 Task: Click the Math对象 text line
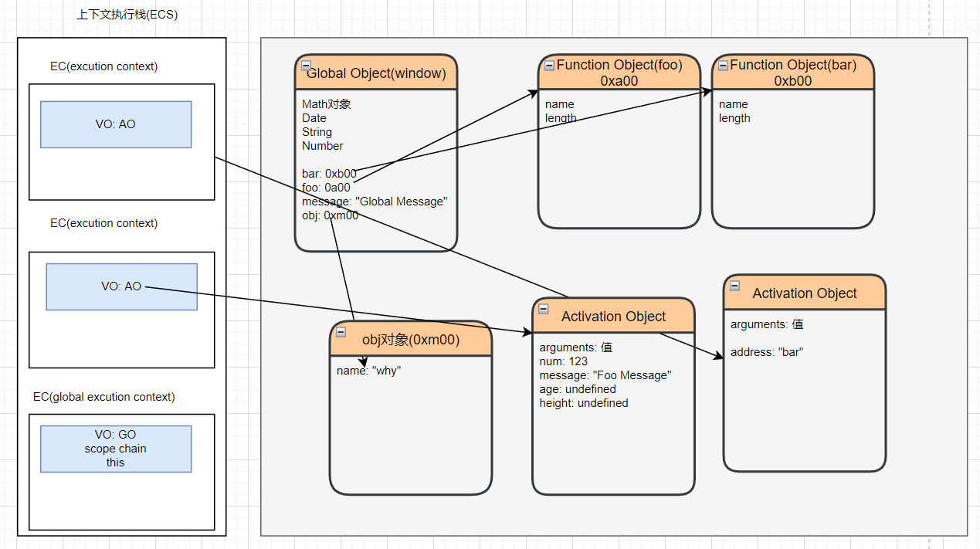(327, 104)
